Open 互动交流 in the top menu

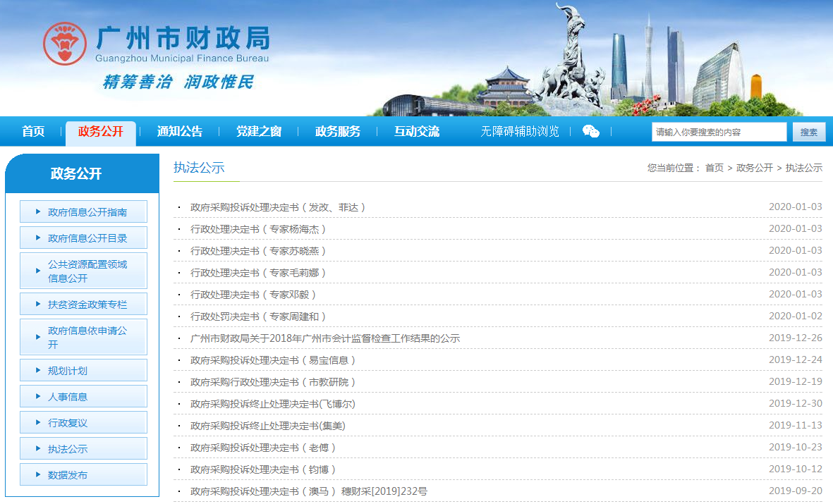(x=416, y=132)
